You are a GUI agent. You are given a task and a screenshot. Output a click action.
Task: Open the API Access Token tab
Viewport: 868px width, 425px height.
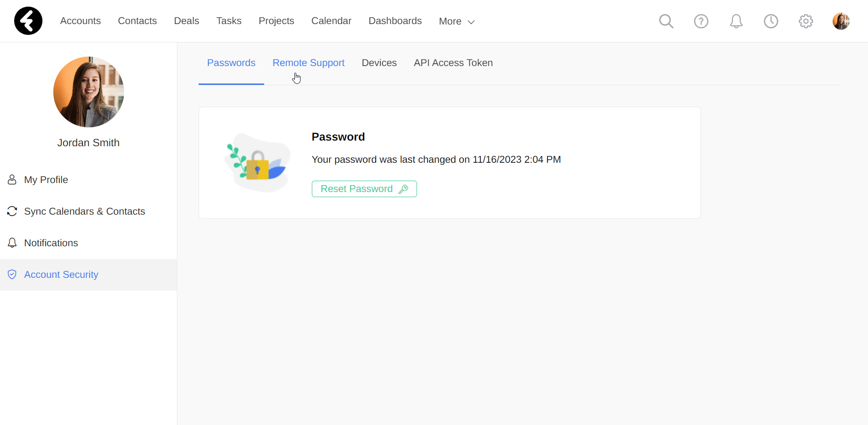tap(453, 63)
